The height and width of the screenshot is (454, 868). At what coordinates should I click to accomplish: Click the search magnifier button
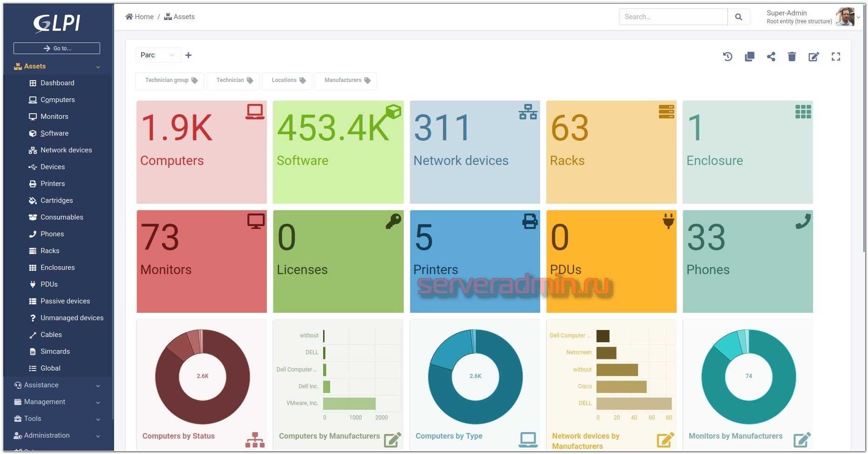(x=739, y=17)
